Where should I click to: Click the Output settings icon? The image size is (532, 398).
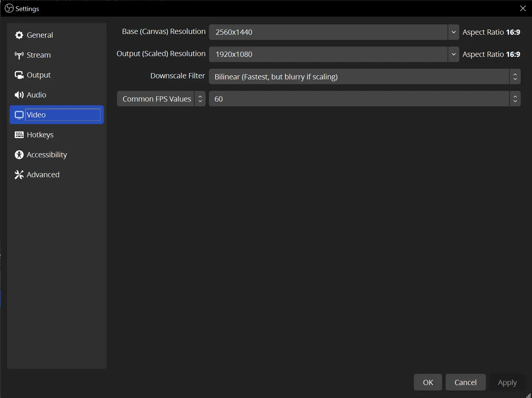pos(19,75)
